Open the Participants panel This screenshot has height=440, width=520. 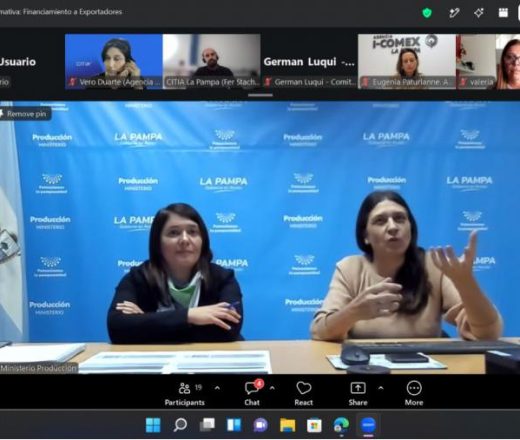click(185, 394)
